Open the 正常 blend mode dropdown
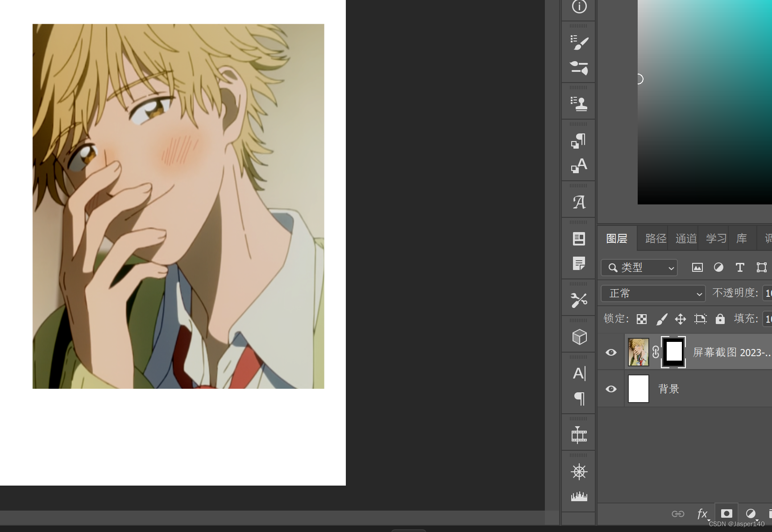The height and width of the screenshot is (532, 772). coord(653,293)
